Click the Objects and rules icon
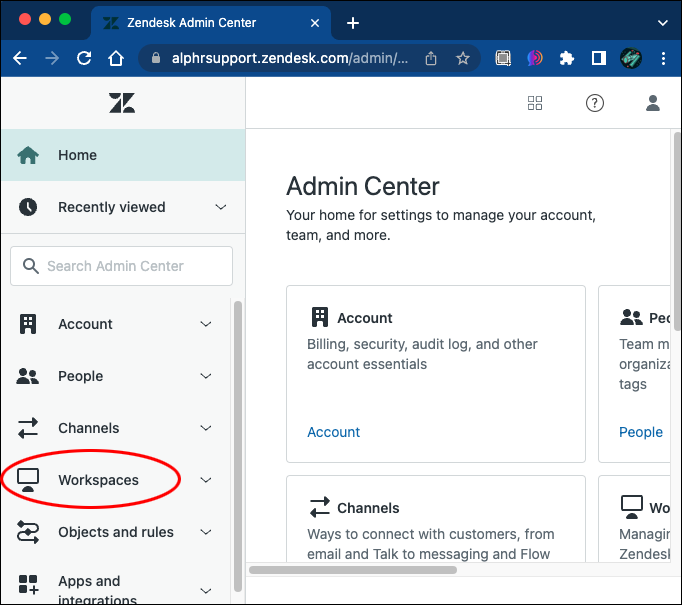The image size is (682, 605). [28, 532]
